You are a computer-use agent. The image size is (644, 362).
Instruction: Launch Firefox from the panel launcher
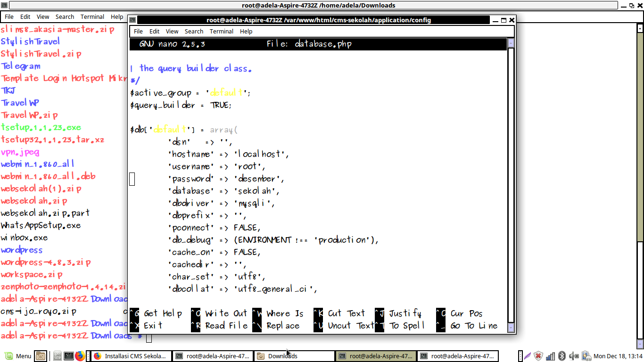click(x=79, y=356)
